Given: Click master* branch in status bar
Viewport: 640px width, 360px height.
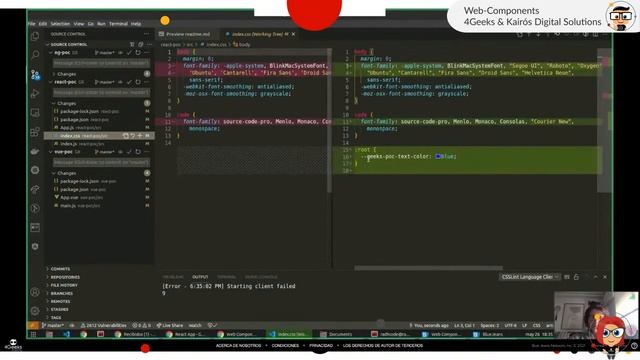Looking at the screenshot, I should (53, 325).
